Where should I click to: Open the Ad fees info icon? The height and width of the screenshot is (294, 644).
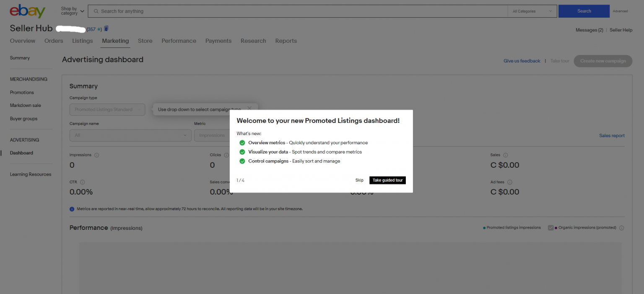coord(510,182)
